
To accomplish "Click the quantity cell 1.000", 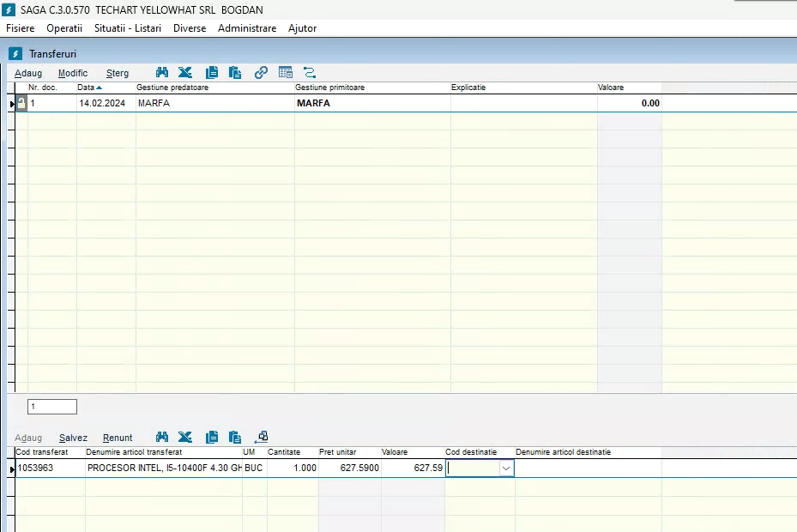I will click(293, 468).
